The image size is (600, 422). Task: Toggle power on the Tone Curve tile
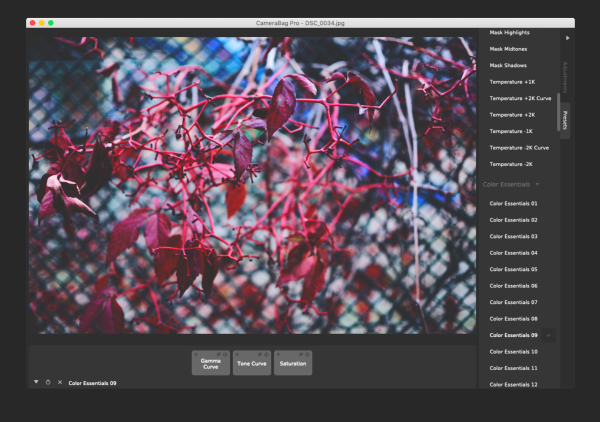(266, 355)
